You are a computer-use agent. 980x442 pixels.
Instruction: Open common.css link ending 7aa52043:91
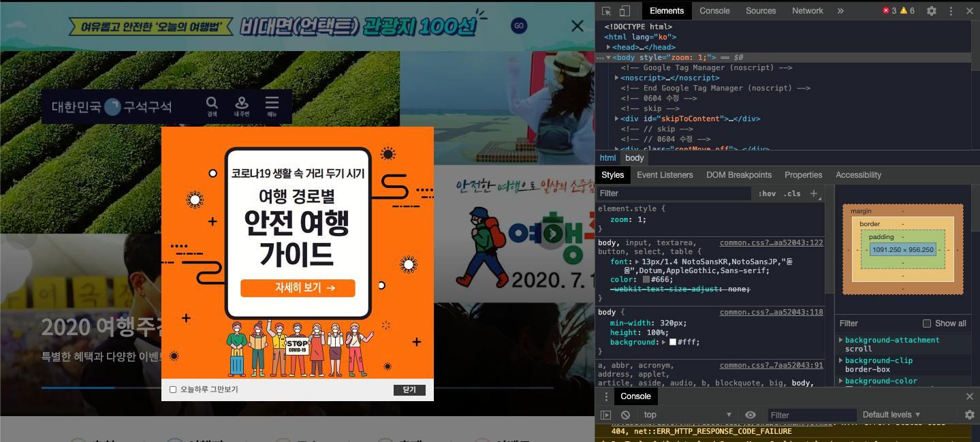(x=772, y=365)
